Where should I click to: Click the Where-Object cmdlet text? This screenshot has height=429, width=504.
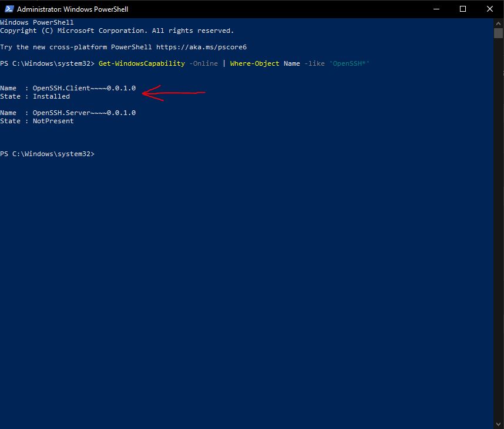pos(254,63)
